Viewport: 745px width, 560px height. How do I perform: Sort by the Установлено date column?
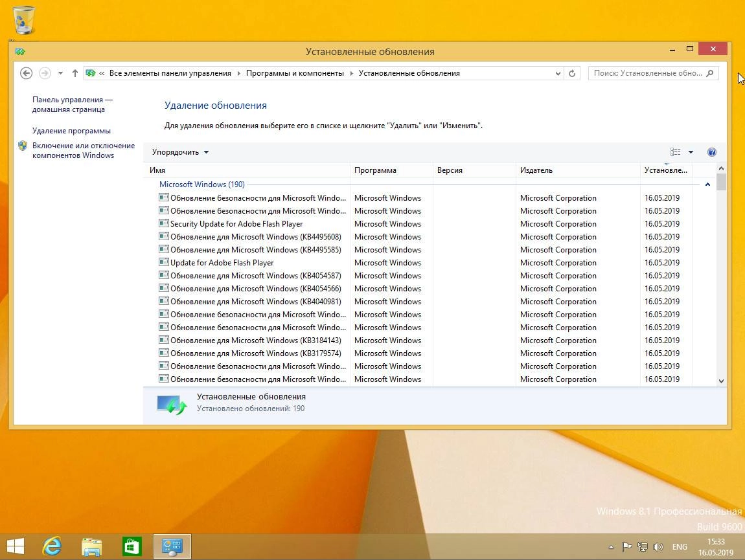pyautogui.click(x=666, y=170)
